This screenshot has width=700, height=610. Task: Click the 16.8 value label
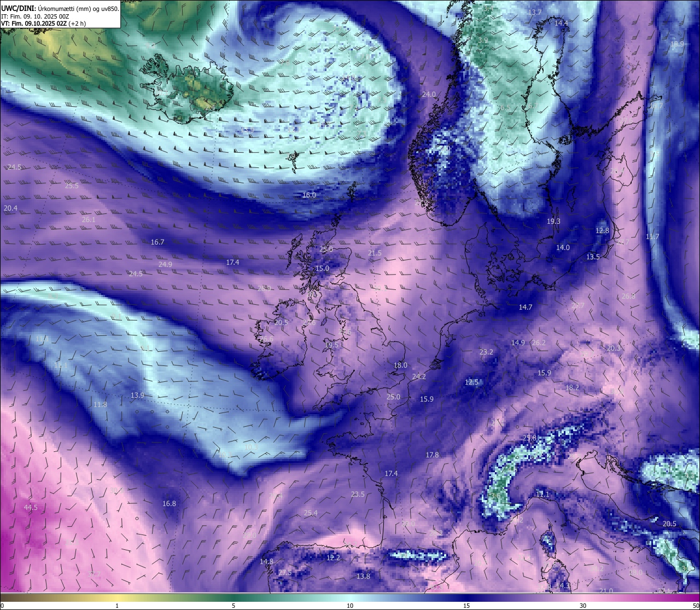(169, 503)
